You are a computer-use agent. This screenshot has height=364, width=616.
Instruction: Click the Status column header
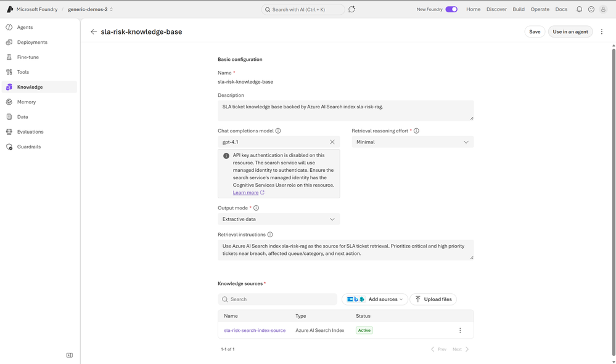tap(363, 316)
